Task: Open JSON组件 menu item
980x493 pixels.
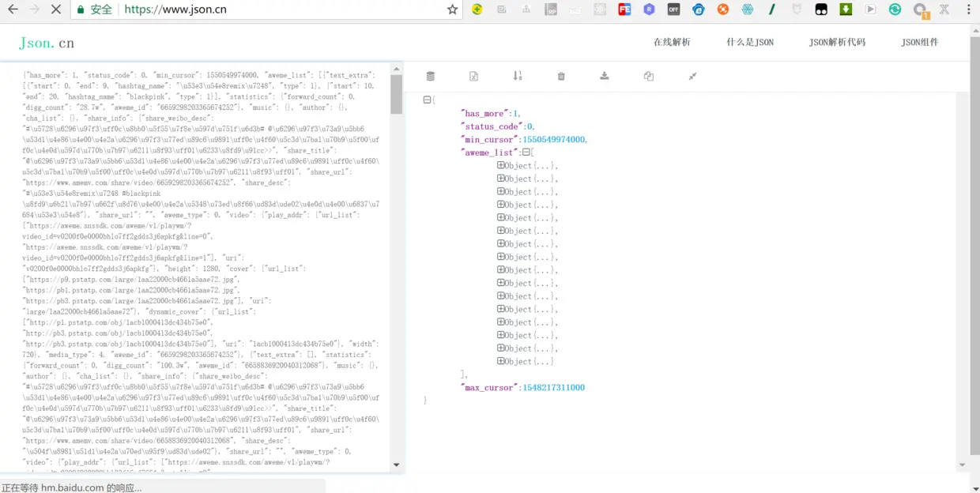Action: (x=920, y=42)
